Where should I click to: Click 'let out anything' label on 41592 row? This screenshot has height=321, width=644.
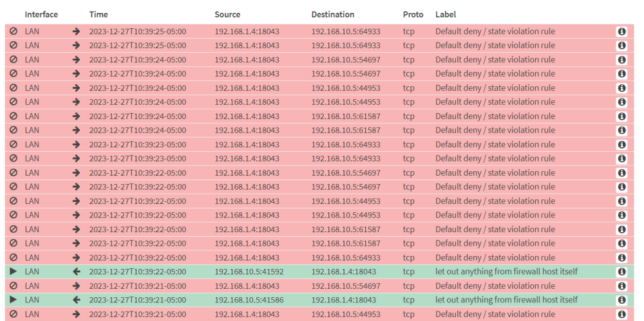[506, 271]
